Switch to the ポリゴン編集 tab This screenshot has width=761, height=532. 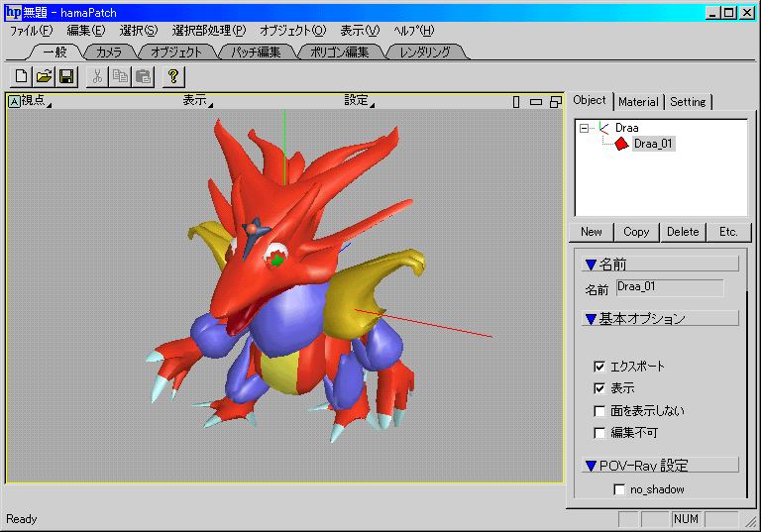tap(339, 52)
